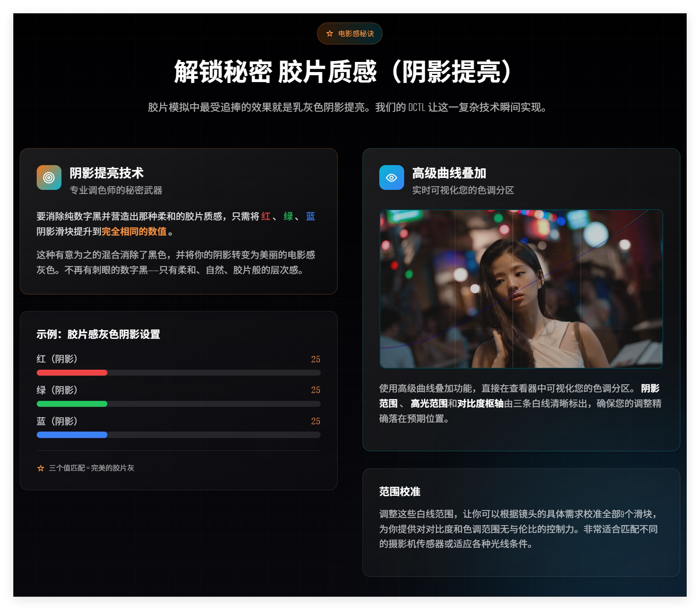Click the label 蓝（阴影）
The width and height of the screenshot is (700, 610).
pyautogui.click(x=57, y=421)
